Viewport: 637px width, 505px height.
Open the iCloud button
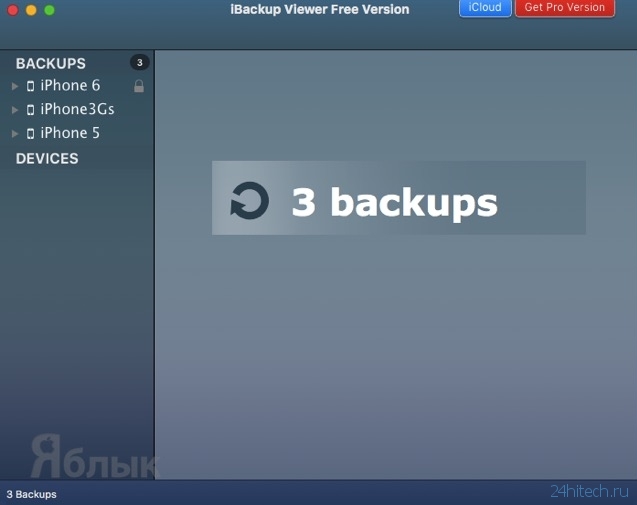pos(485,8)
